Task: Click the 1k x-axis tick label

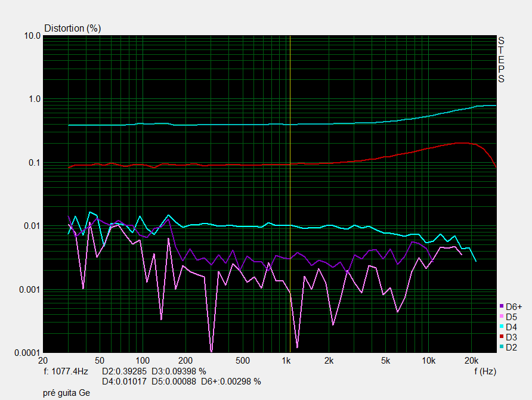Action: pyautogui.click(x=286, y=361)
